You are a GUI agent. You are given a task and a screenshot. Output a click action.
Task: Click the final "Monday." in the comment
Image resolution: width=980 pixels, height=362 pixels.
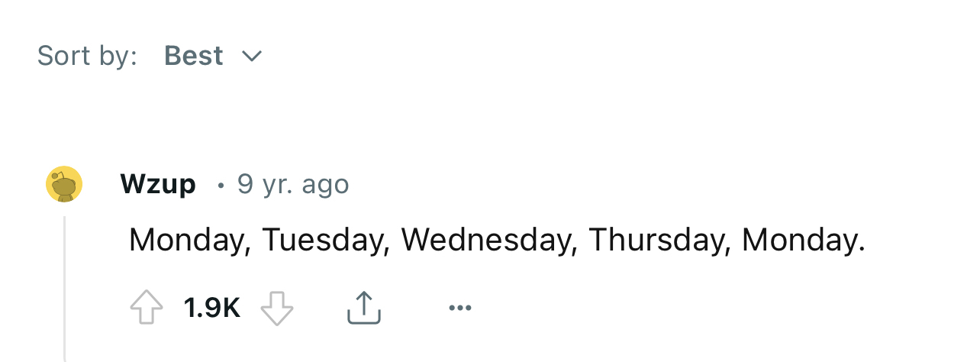(x=803, y=240)
